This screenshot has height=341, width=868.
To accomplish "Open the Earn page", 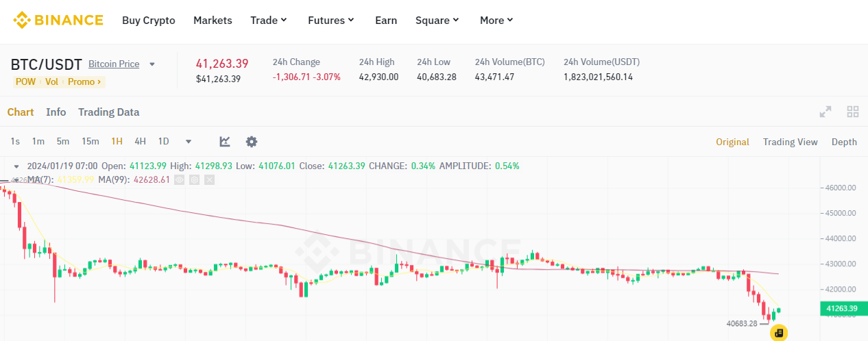I will click(386, 21).
